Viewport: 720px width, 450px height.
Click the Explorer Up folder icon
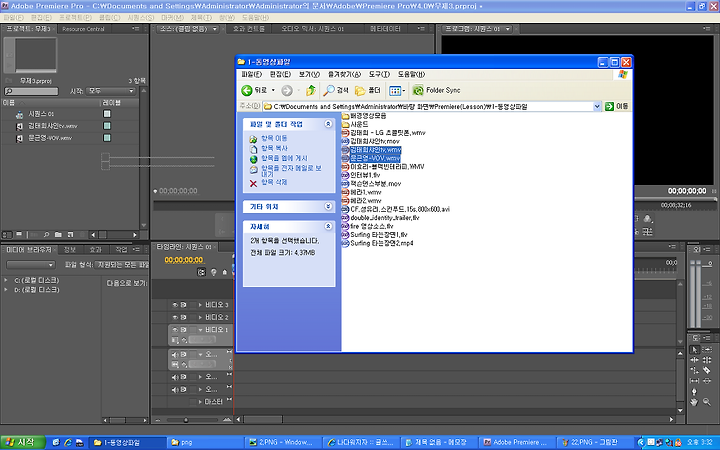[x=311, y=90]
